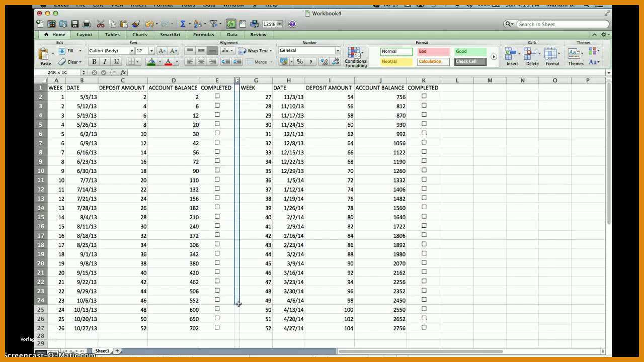
Task: Open the font name dropdown Calibri (Body)
Action: (x=132, y=51)
